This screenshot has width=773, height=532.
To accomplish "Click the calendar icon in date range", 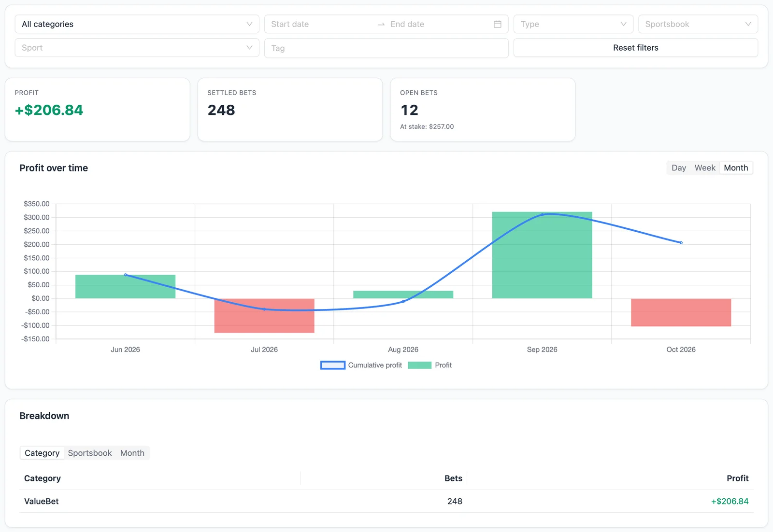I will (x=497, y=24).
